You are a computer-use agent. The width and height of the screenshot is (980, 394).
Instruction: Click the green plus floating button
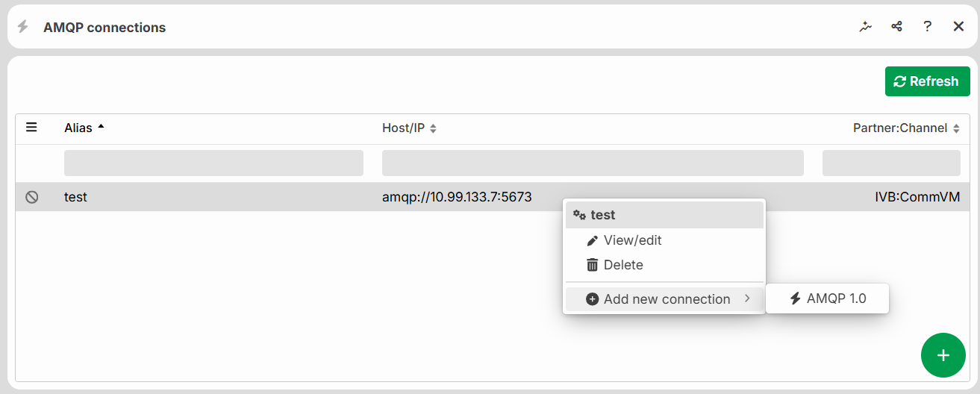[943, 355]
